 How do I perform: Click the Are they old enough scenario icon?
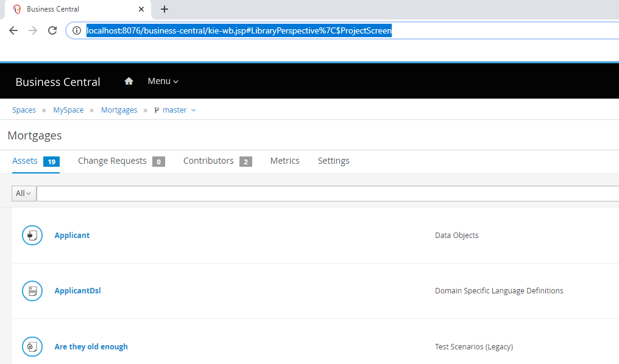pyautogui.click(x=32, y=346)
